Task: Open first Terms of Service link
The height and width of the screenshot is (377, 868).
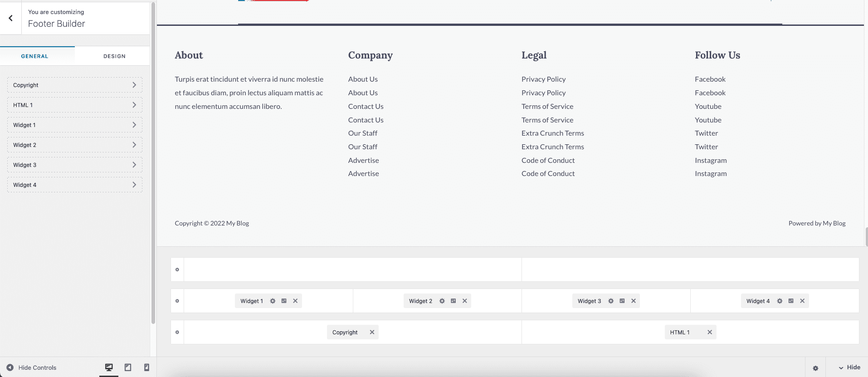Action: tap(547, 106)
